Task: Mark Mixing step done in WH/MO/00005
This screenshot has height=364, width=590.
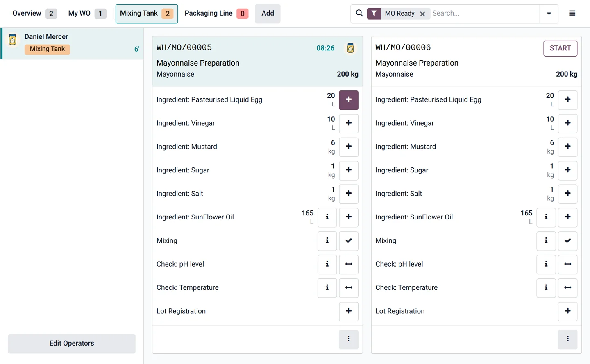Action: coord(349,241)
